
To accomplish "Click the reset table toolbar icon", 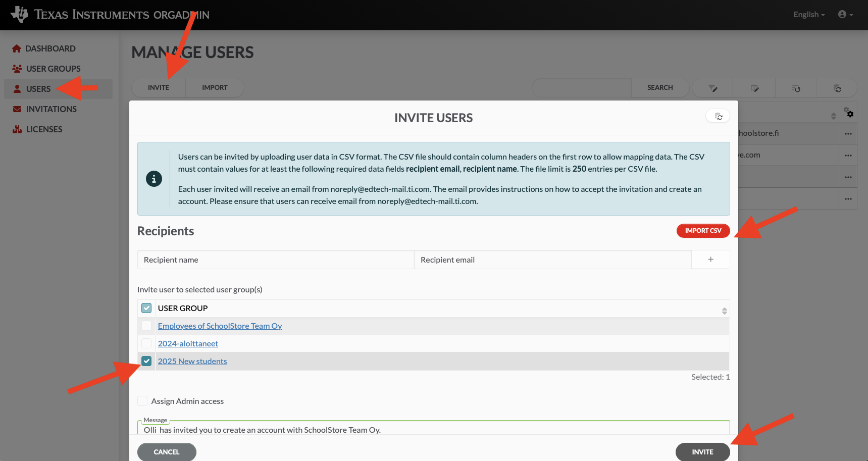I will [796, 88].
